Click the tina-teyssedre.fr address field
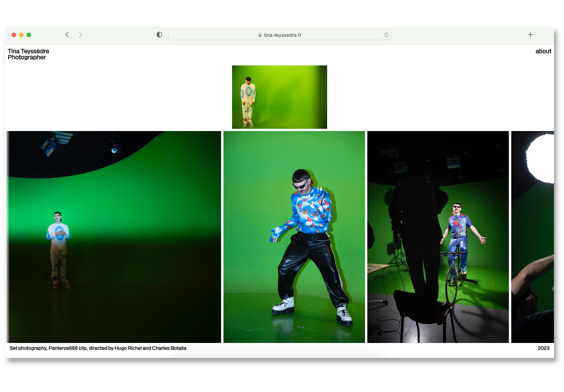 tap(279, 35)
